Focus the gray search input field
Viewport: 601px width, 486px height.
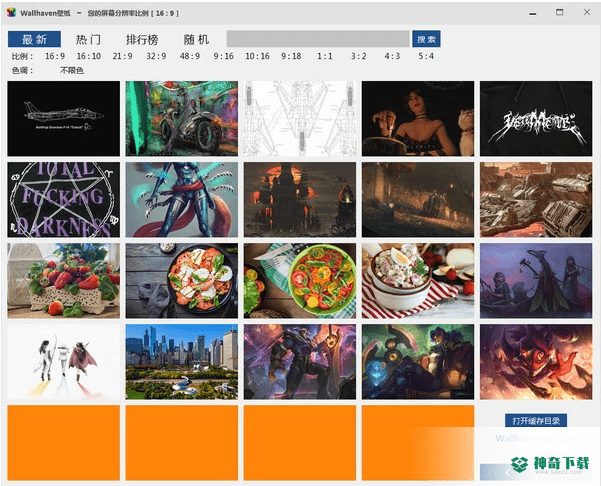318,39
